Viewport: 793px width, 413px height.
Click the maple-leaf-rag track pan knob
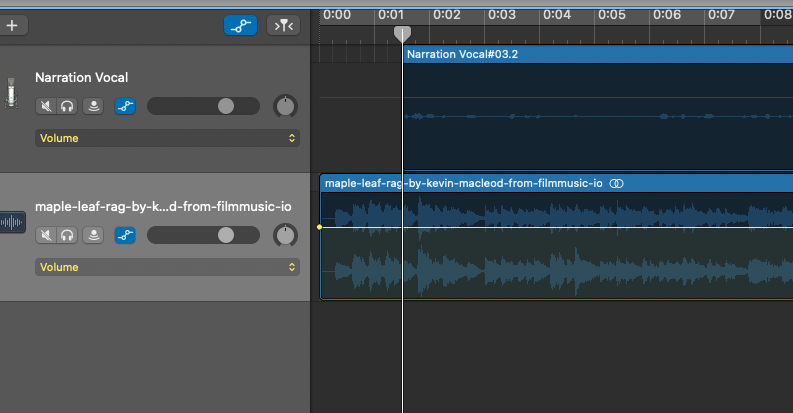(285, 235)
